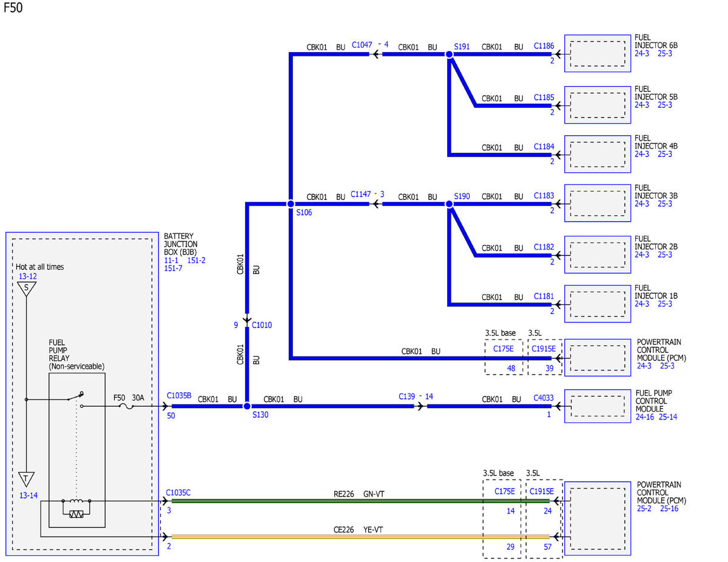Click connector label C4033
Viewport: 728px width, 562px height.
pyautogui.click(x=544, y=398)
